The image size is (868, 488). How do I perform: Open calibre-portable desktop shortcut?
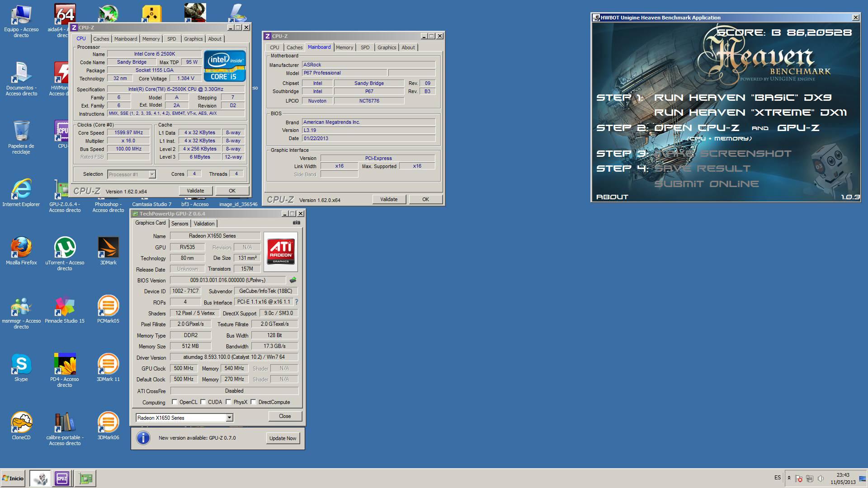point(65,428)
